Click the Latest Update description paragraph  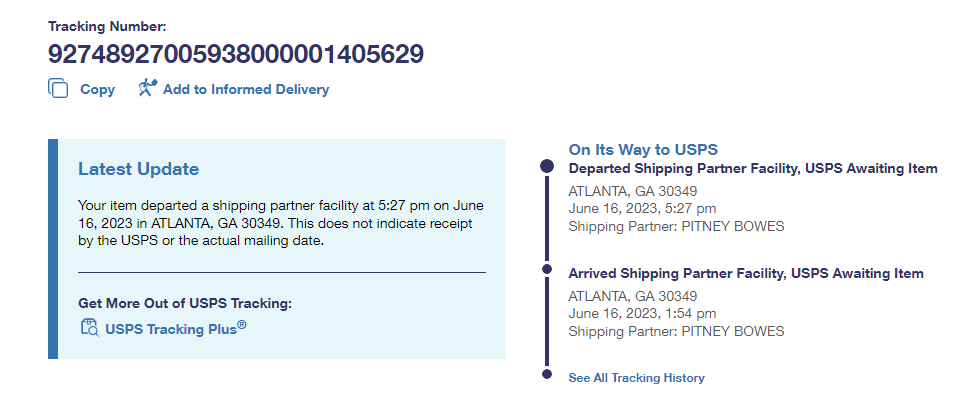pos(280,222)
